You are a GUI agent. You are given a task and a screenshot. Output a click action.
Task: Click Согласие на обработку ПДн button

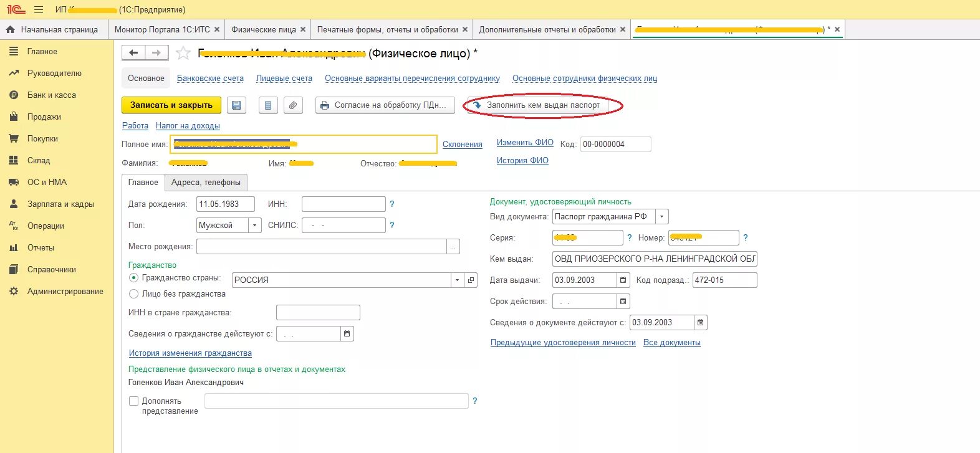pyautogui.click(x=385, y=105)
